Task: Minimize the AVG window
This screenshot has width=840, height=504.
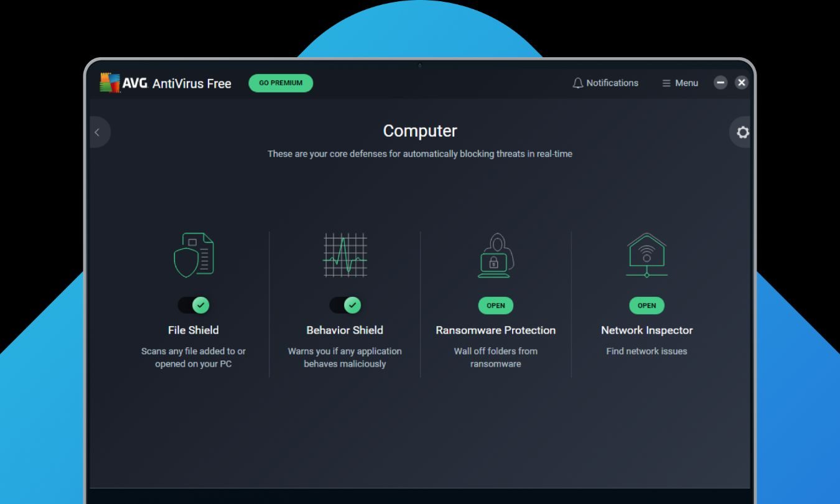Action: tap(721, 82)
